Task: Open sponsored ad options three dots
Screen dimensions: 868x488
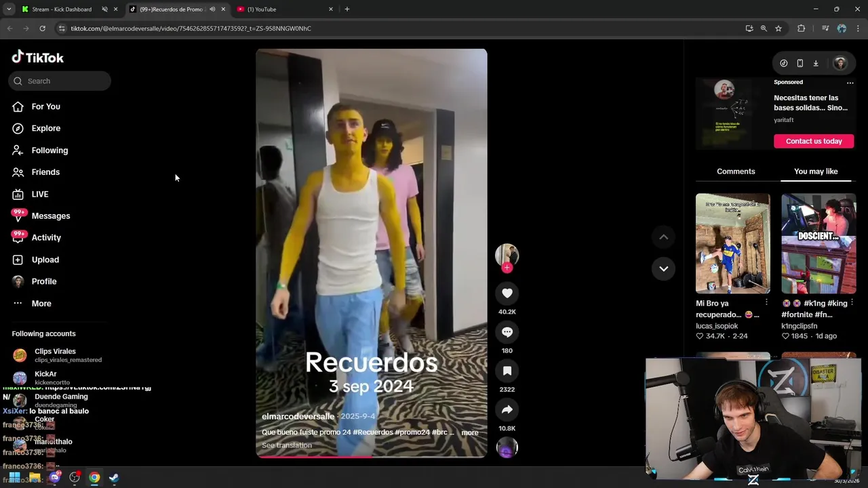Action: (850, 83)
